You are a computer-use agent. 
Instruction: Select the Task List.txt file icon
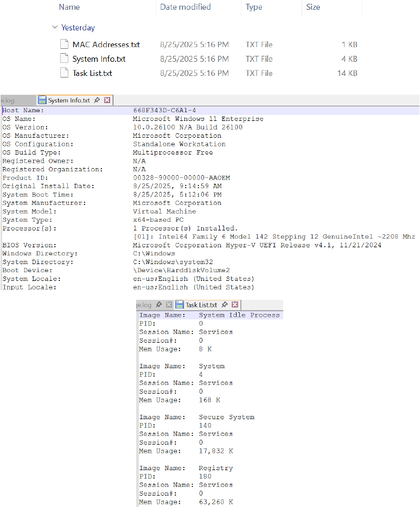coord(65,73)
